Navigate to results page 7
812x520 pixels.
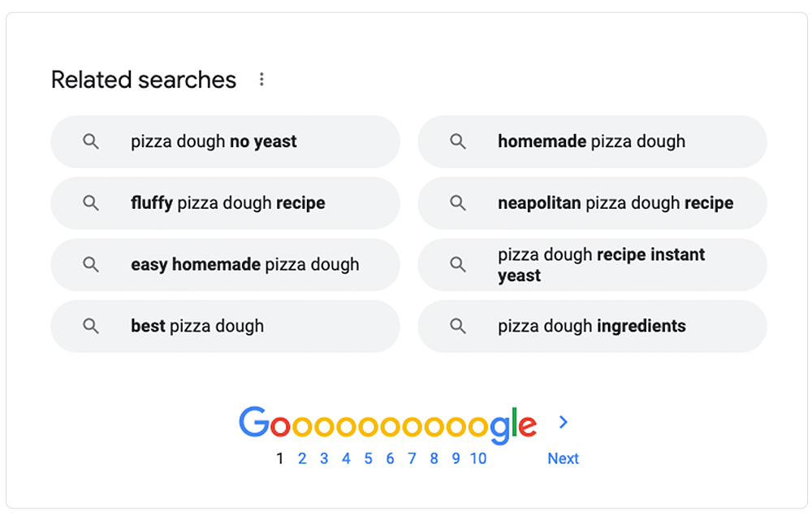click(x=412, y=458)
